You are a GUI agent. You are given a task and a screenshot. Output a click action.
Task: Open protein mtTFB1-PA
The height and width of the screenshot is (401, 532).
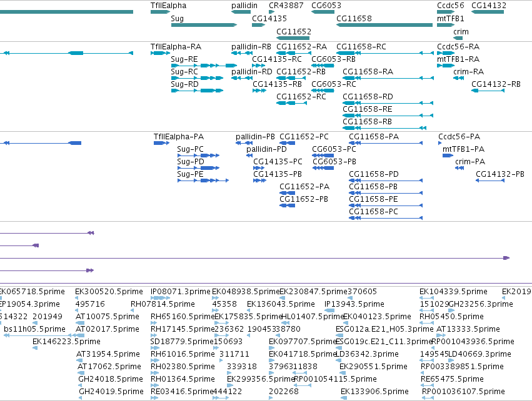464,149
